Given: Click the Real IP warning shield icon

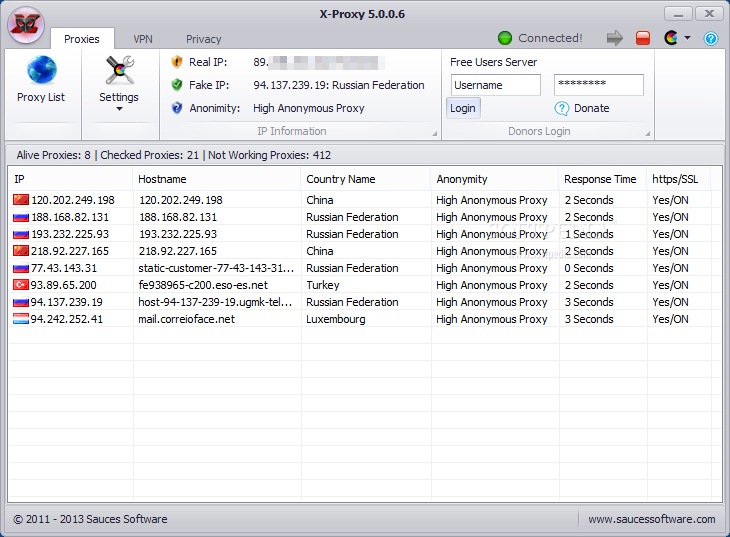Looking at the screenshot, I should pos(177,62).
